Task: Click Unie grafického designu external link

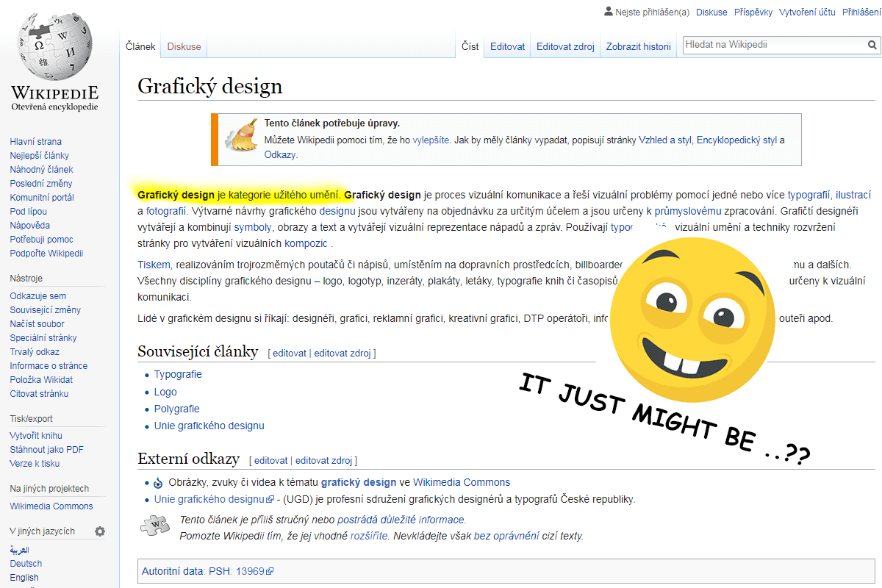Action: coord(209,500)
